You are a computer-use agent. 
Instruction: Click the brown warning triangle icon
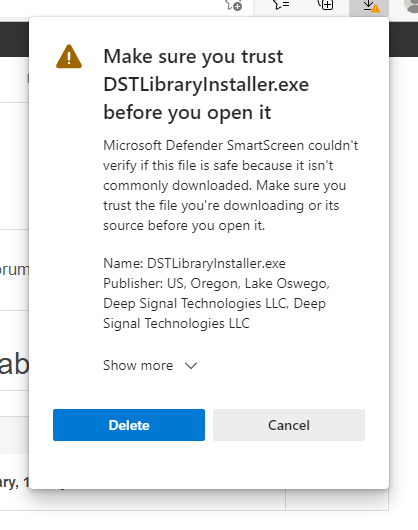[69, 57]
